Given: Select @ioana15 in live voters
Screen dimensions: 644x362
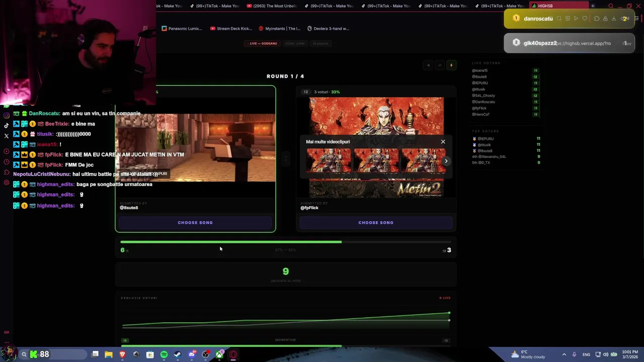Looking at the screenshot, I should coord(480,70).
